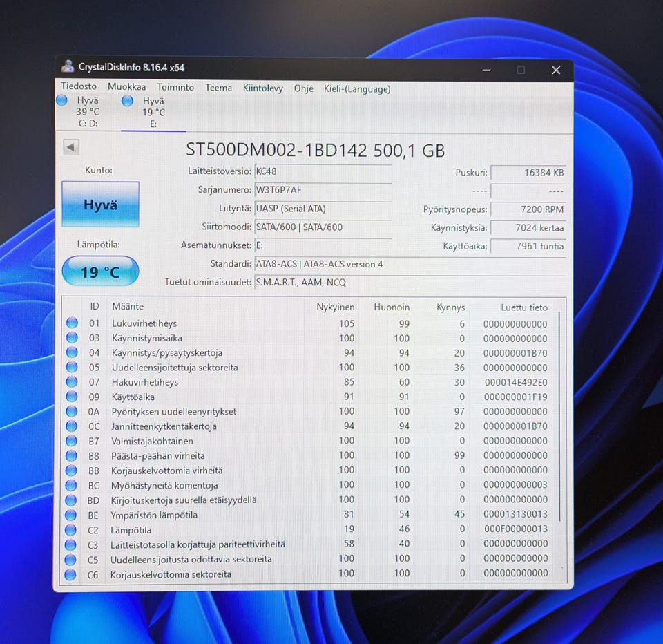Click the Käyttöaika value 7961 tuntia
The height and width of the screenshot is (644, 663).
pos(528,246)
